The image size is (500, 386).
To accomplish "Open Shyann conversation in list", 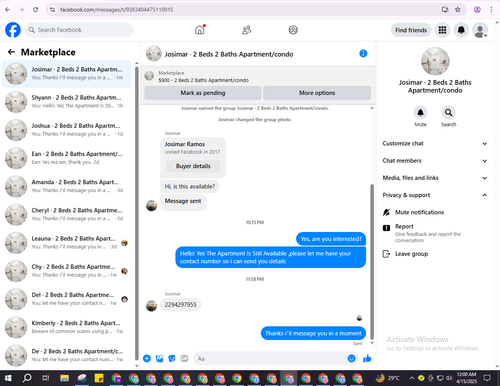I will pyautogui.click(x=66, y=102).
